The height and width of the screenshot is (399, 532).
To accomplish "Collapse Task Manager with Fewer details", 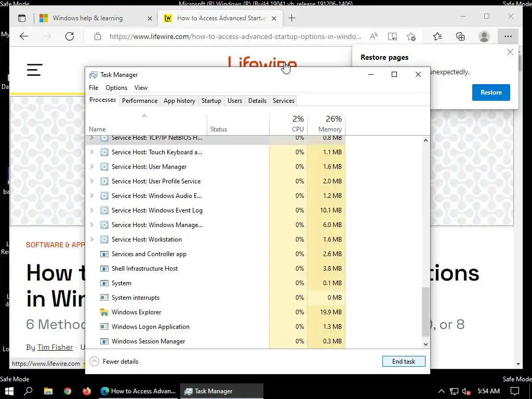I will pos(114,362).
